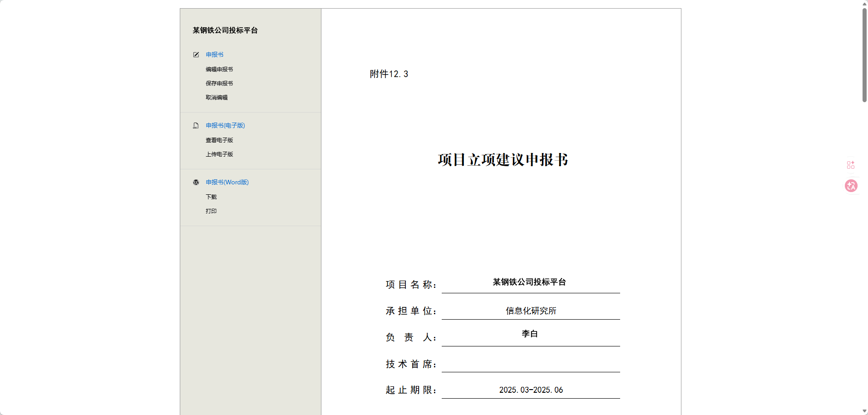Select 查看电子版 option
This screenshot has width=868, height=415.
(x=219, y=140)
